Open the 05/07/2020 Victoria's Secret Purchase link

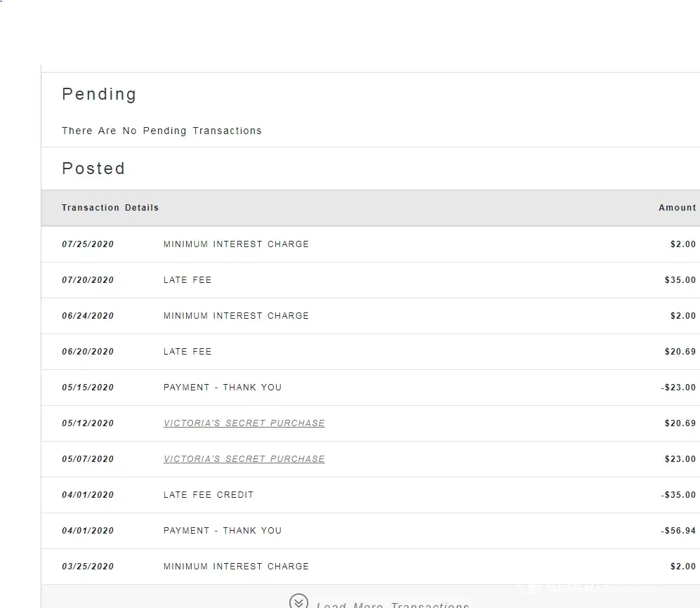[x=244, y=459]
